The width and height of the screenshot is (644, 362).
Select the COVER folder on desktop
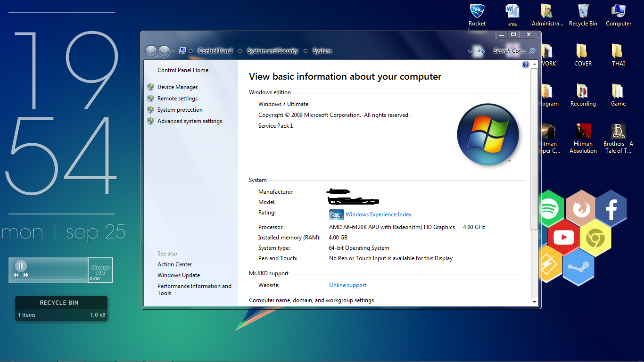tap(583, 55)
